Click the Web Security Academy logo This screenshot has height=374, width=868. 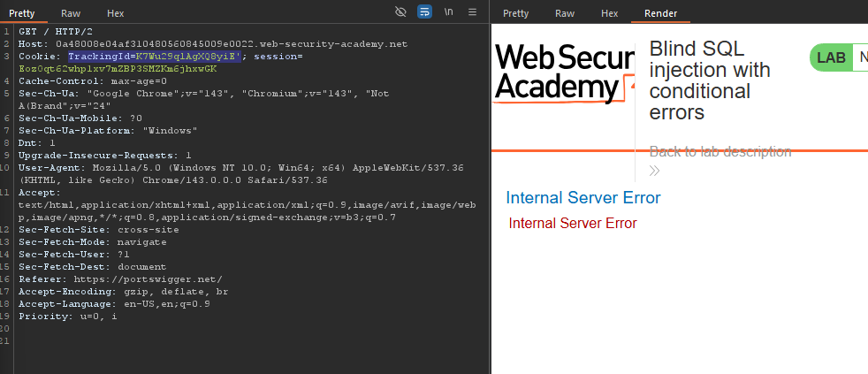(x=565, y=73)
